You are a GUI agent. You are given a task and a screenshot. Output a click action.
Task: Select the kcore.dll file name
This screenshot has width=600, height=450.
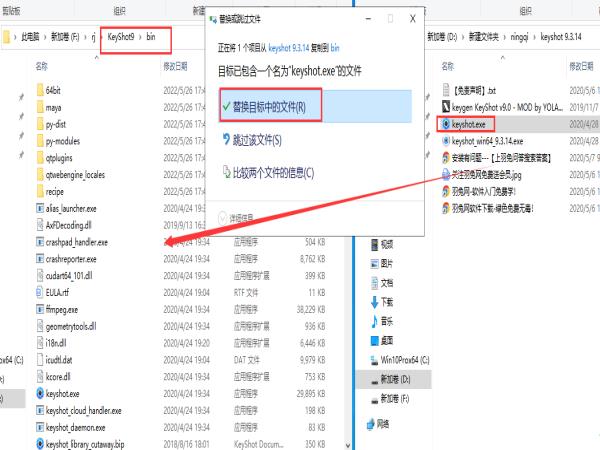(x=58, y=377)
